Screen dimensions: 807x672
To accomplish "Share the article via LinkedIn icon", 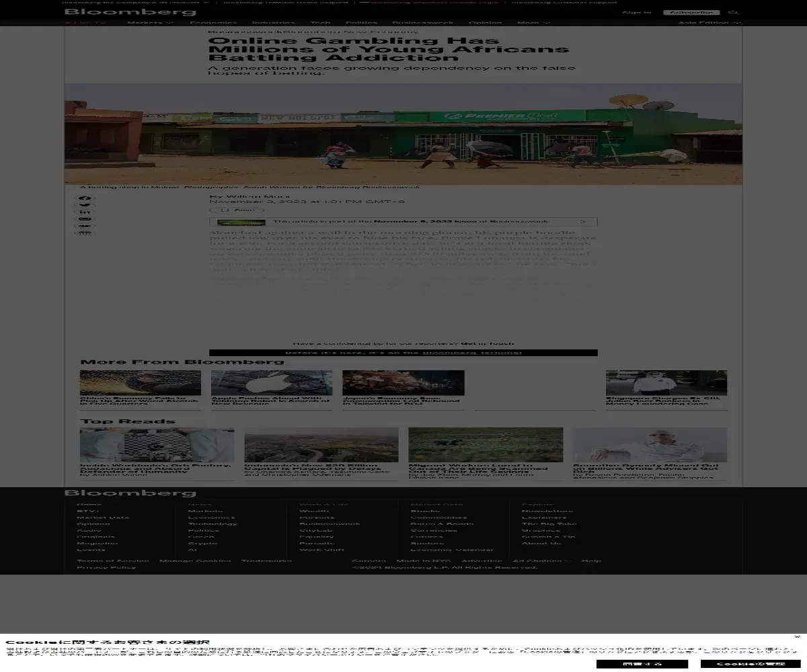I will [x=85, y=212].
